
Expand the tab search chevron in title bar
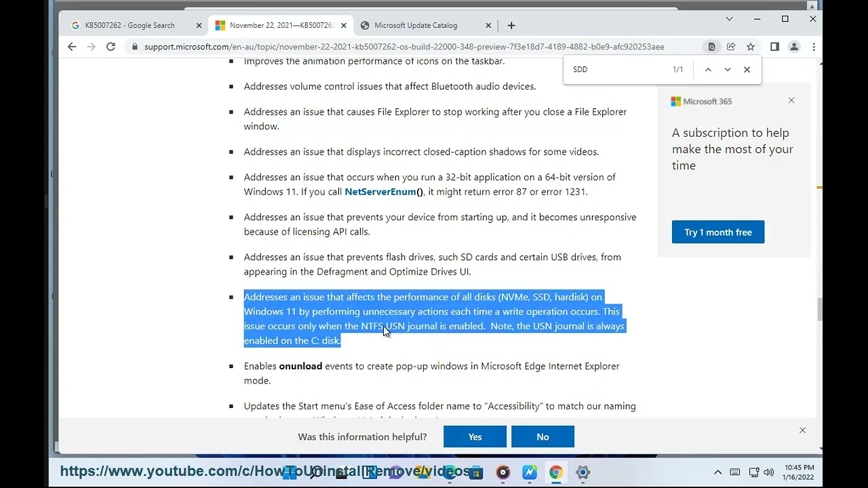click(729, 19)
